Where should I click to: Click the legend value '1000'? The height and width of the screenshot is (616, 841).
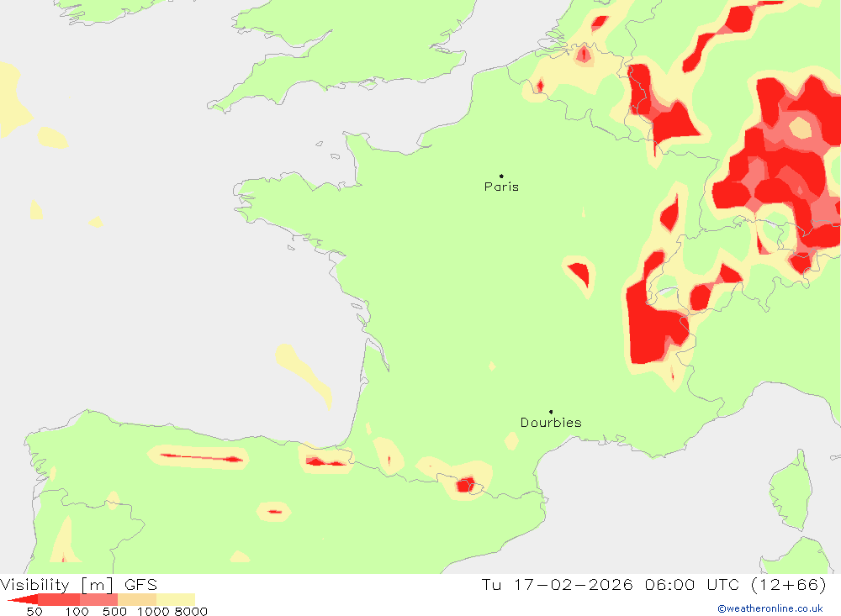(x=153, y=612)
